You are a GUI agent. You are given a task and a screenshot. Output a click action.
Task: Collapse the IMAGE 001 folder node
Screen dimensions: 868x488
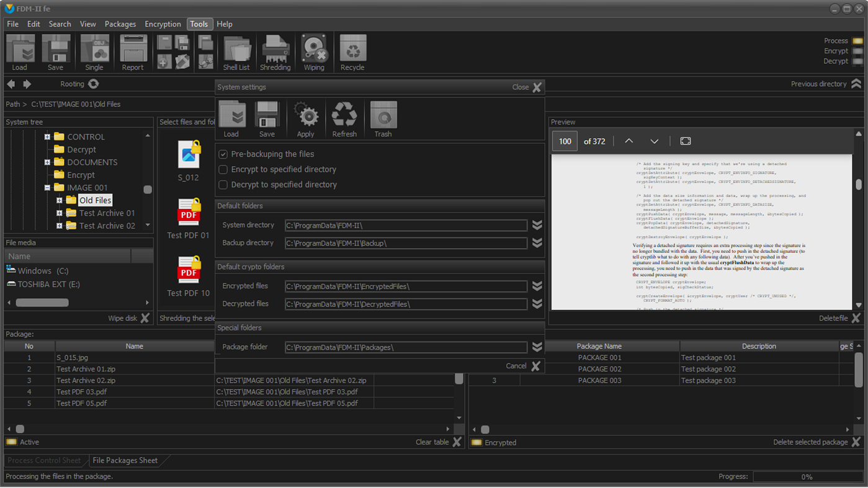[47, 187]
